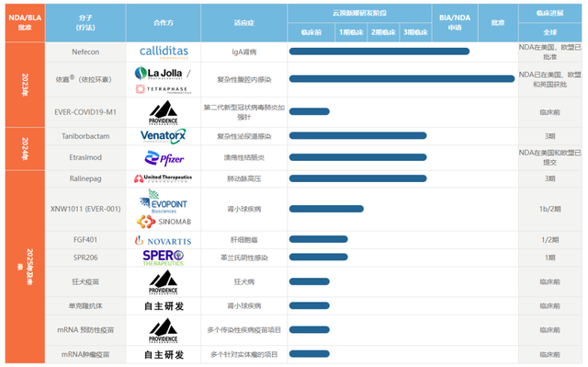588x367 pixels.
Task: Click the FGF401 progress bar
Action: (319, 239)
